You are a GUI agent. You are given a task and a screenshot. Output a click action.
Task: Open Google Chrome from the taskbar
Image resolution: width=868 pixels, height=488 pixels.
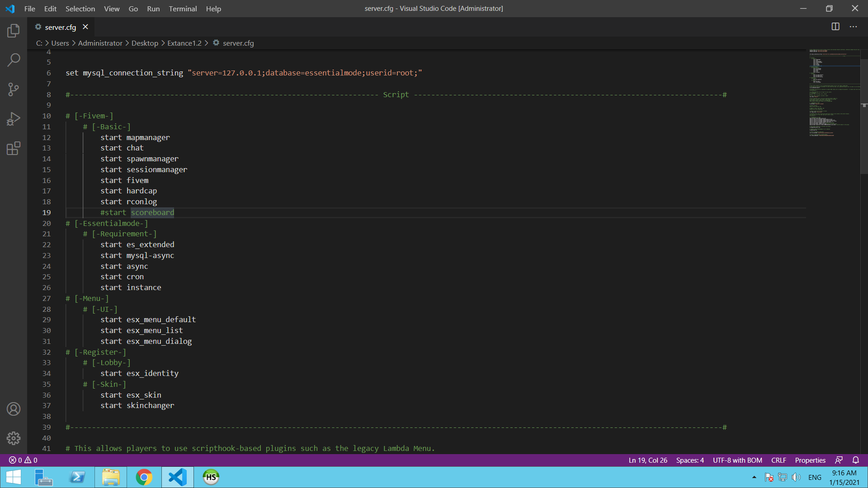pos(144,477)
